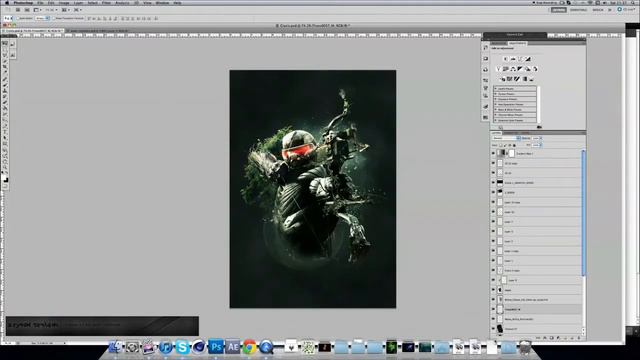Toggle lock all for layer

(514, 145)
